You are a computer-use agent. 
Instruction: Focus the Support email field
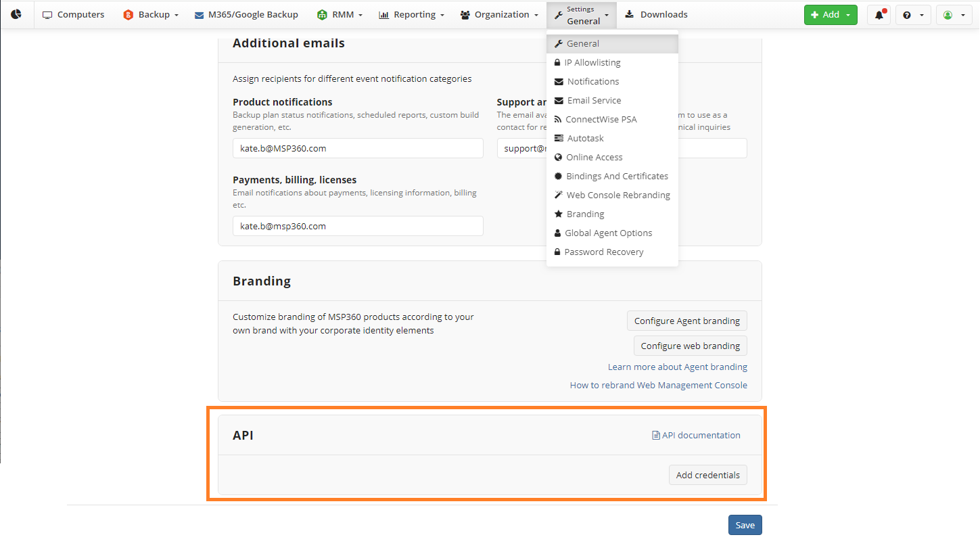pos(622,148)
